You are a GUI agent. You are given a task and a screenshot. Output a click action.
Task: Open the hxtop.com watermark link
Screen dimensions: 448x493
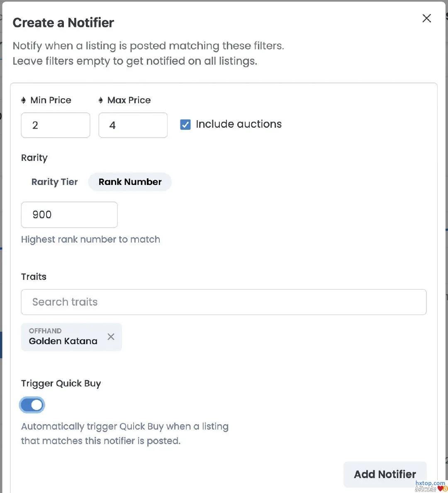click(x=430, y=483)
